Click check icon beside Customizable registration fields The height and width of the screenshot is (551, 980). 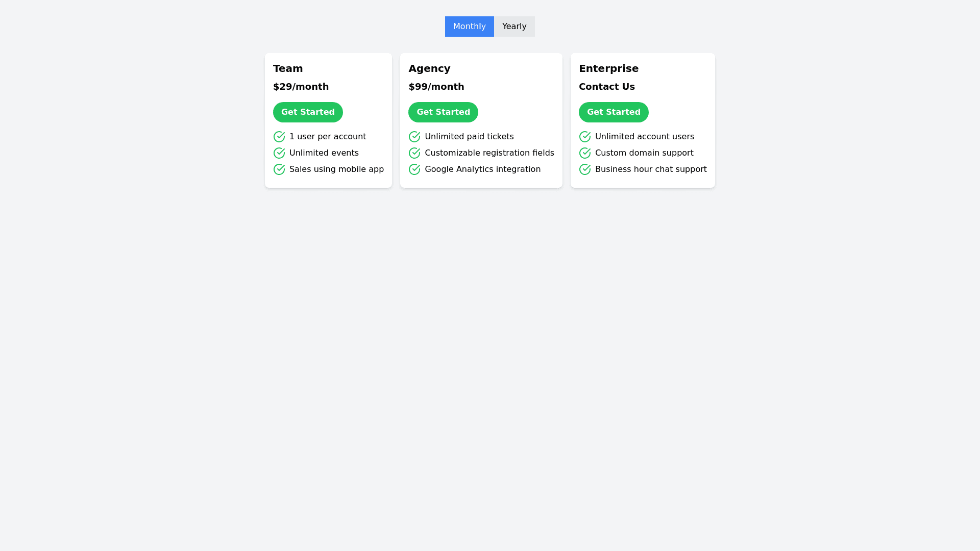(x=414, y=153)
